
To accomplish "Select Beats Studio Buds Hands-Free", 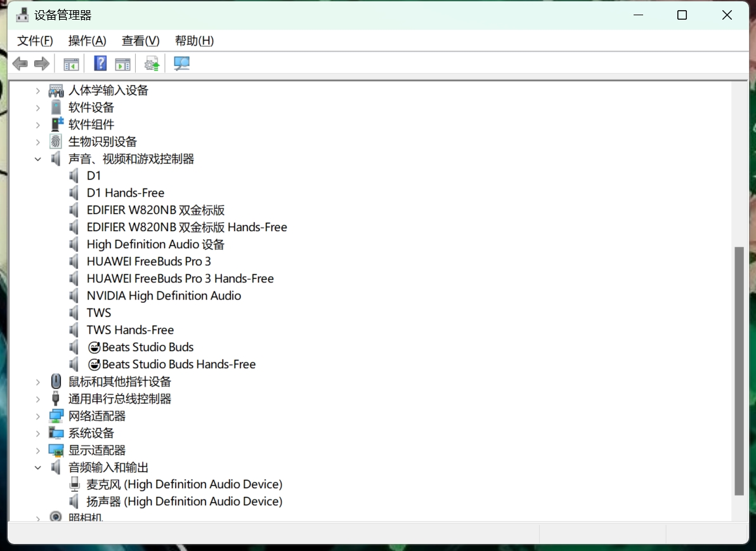I will click(171, 364).
